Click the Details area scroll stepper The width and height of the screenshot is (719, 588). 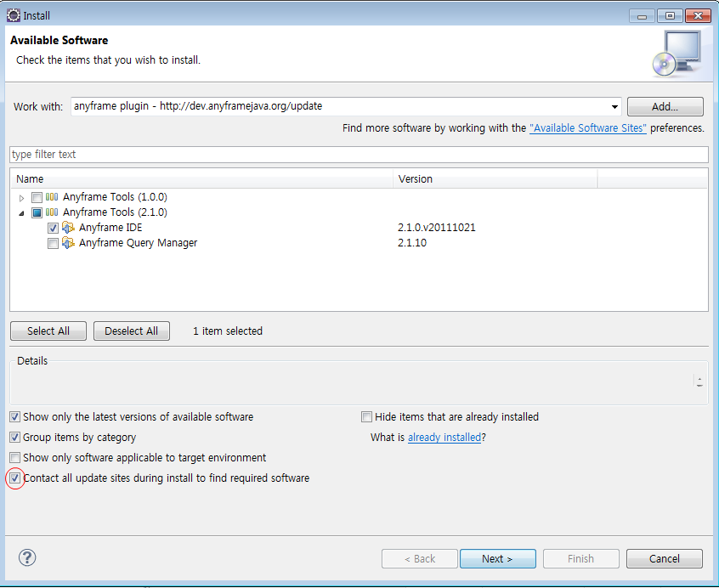pyautogui.click(x=699, y=382)
